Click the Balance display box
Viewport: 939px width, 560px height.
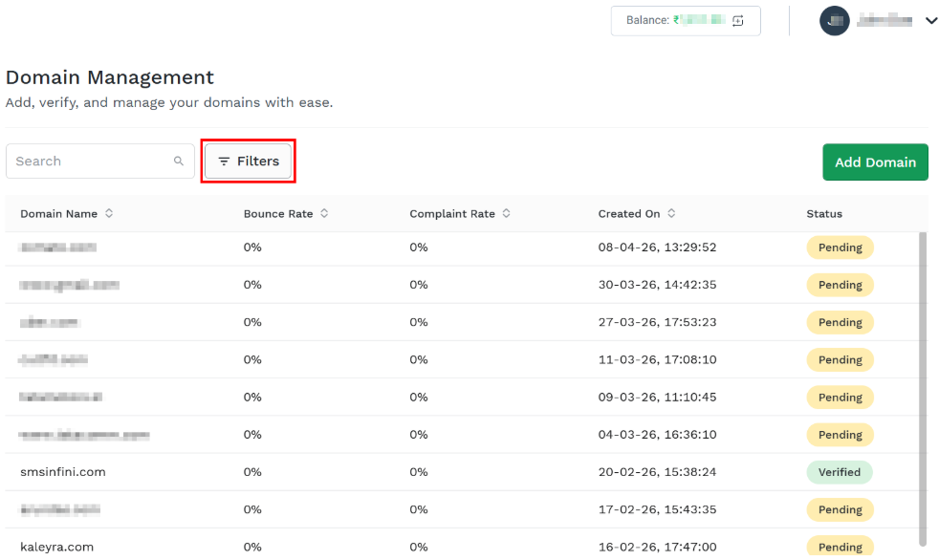(686, 21)
